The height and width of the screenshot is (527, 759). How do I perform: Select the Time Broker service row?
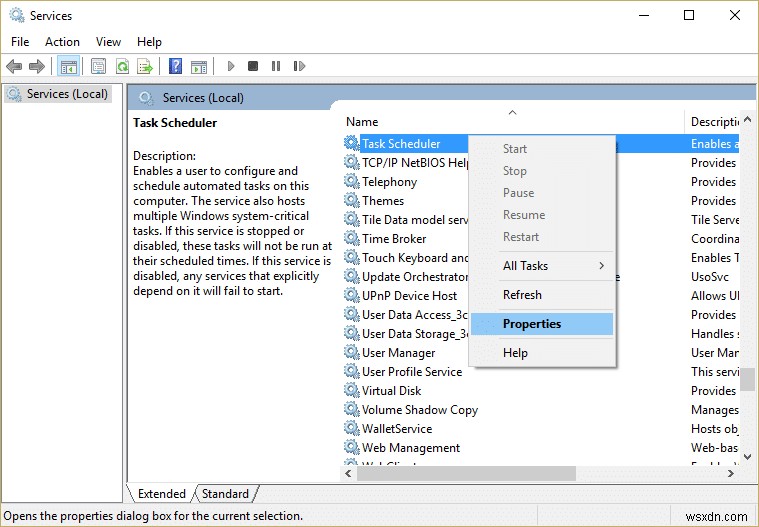click(x=541, y=239)
